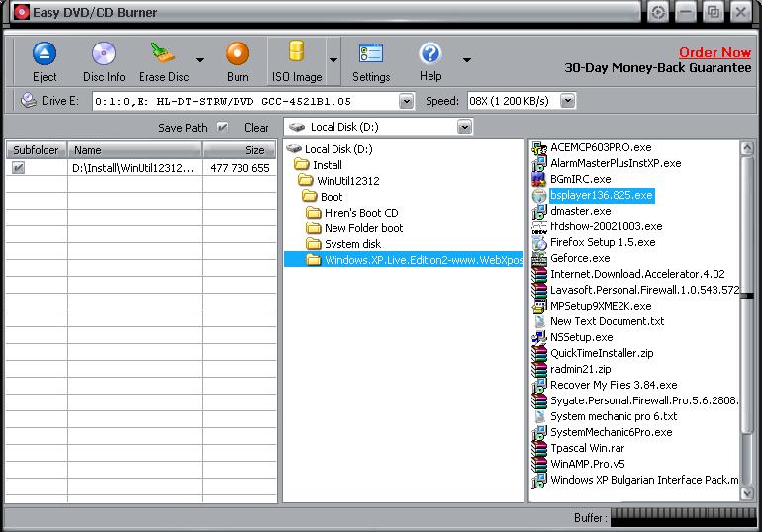Viewport: 762px width, 532px height.
Task: Sort by Subfolder column header
Action: point(36,150)
